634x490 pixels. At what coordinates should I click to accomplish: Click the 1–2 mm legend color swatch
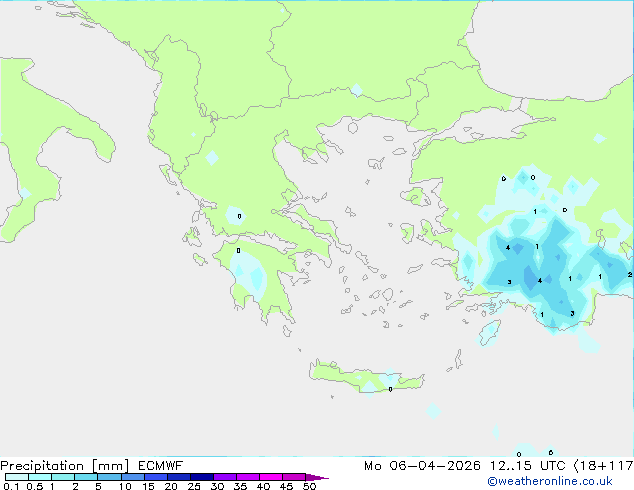63,477
